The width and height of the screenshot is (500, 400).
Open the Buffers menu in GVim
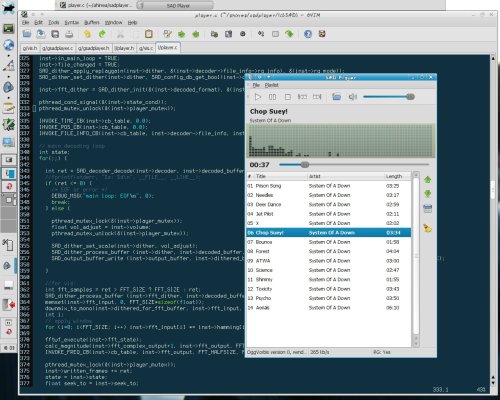pyautogui.click(x=92, y=22)
